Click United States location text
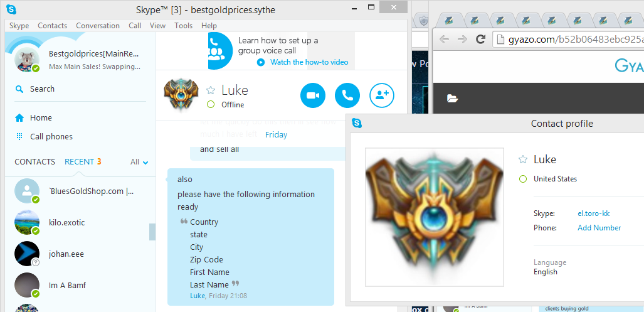The width and height of the screenshot is (644, 312). 556,179
